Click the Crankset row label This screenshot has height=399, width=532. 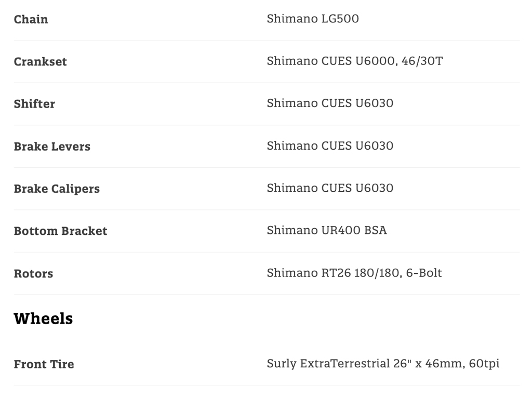(41, 61)
